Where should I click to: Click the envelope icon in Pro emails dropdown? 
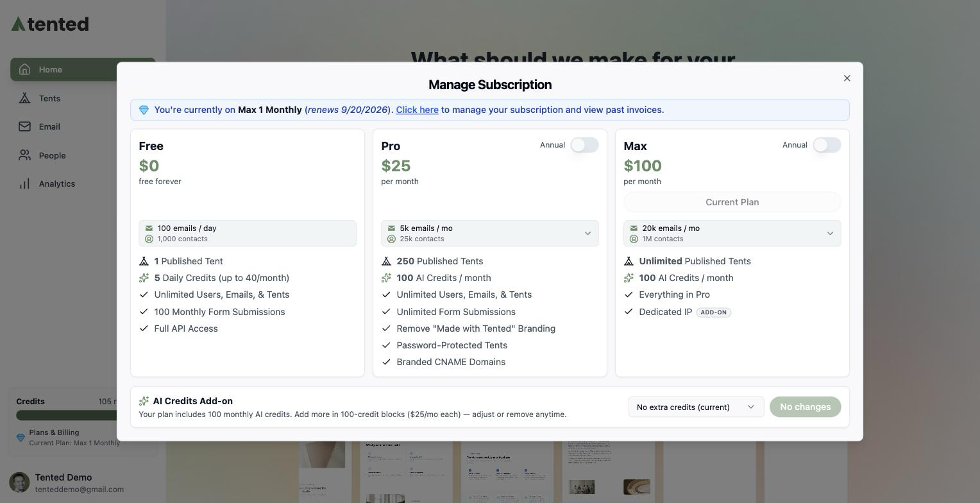coord(391,228)
